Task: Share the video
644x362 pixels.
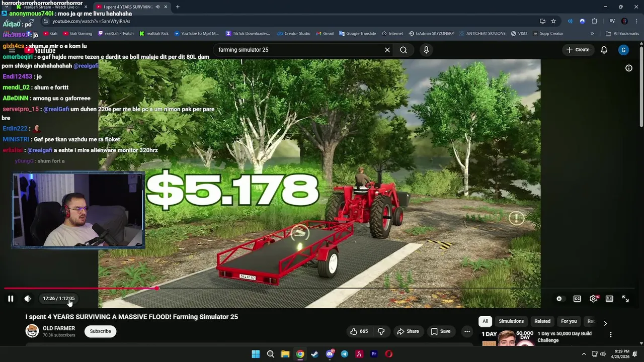Action: coord(408,331)
